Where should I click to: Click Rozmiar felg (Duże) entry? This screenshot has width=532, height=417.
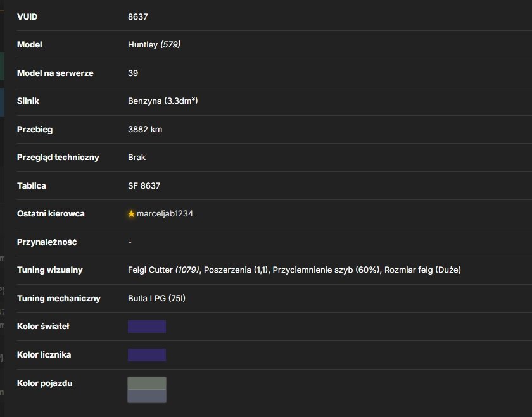(422, 270)
